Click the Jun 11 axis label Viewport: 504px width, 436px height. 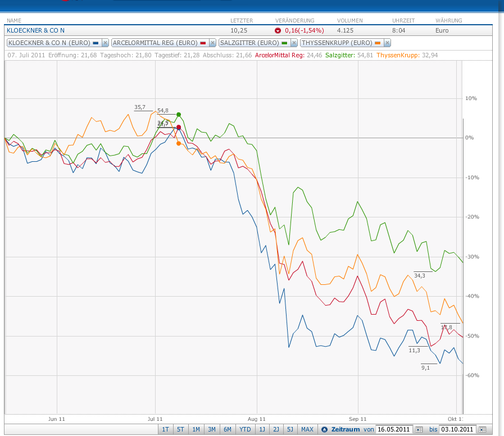tap(57, 419)
